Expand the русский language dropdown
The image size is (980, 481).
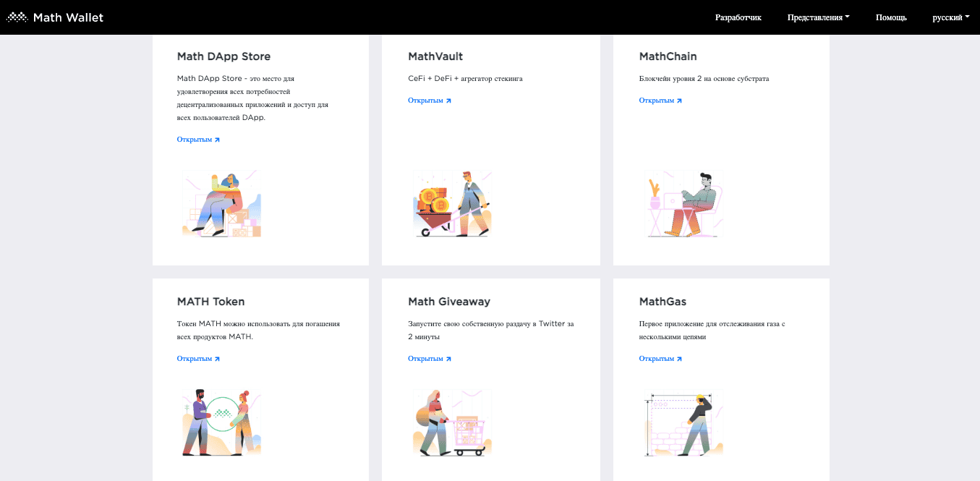click(x=951, y=17)
